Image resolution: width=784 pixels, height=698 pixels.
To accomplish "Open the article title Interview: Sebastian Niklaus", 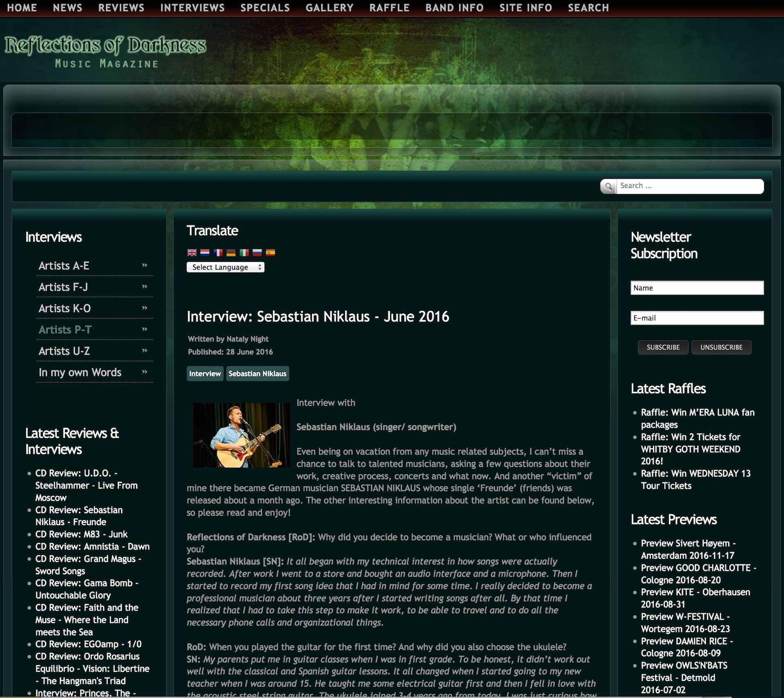I will 318,317.
